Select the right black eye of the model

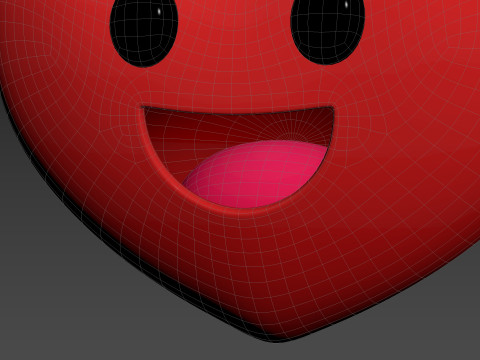328,30
